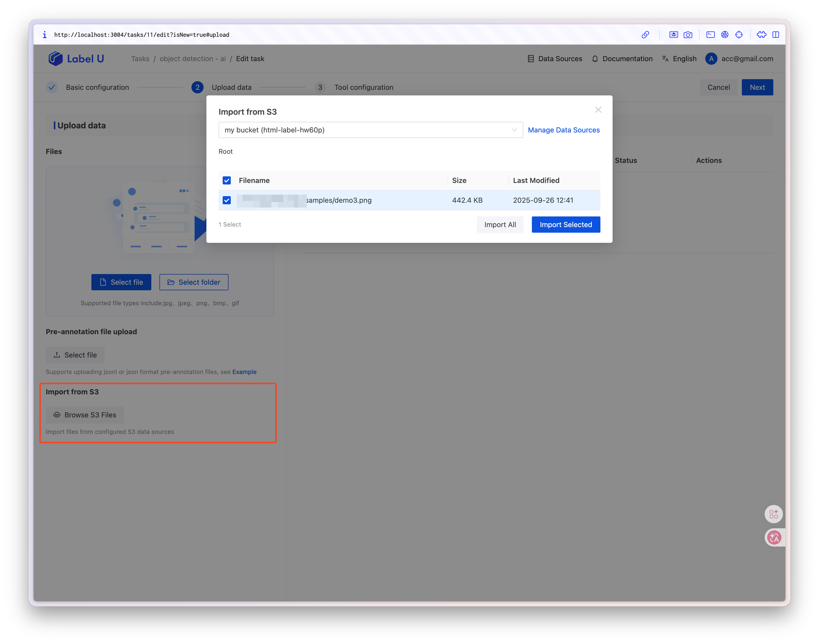Click Browse S3 Files button
This screenshot has width=819, height=644.
click(x=85, y=415)
